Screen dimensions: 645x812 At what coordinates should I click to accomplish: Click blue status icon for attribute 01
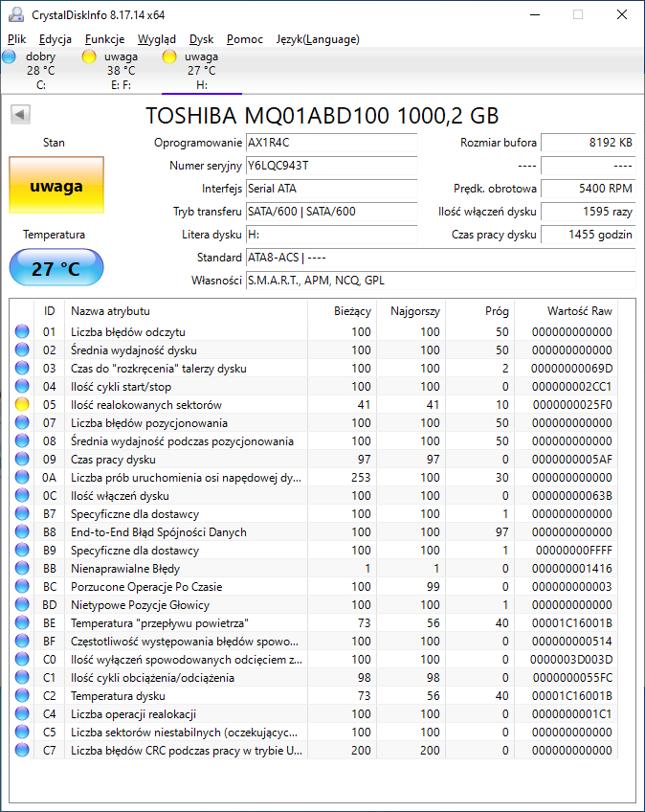(22, 331)
